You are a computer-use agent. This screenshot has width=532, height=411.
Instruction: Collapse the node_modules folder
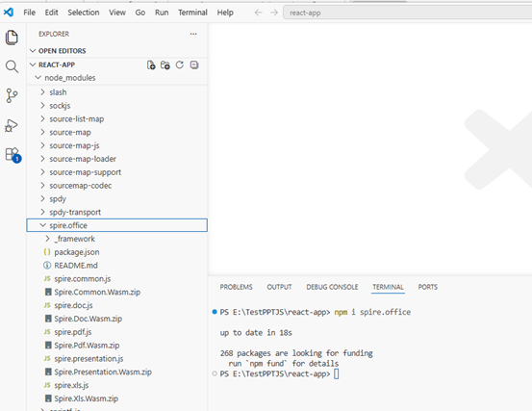pos(117,78)
